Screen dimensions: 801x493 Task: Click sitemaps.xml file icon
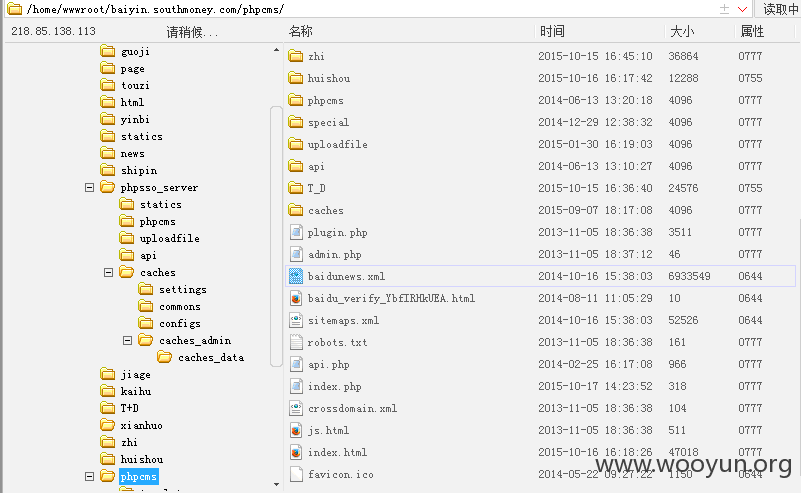[296, 320]
